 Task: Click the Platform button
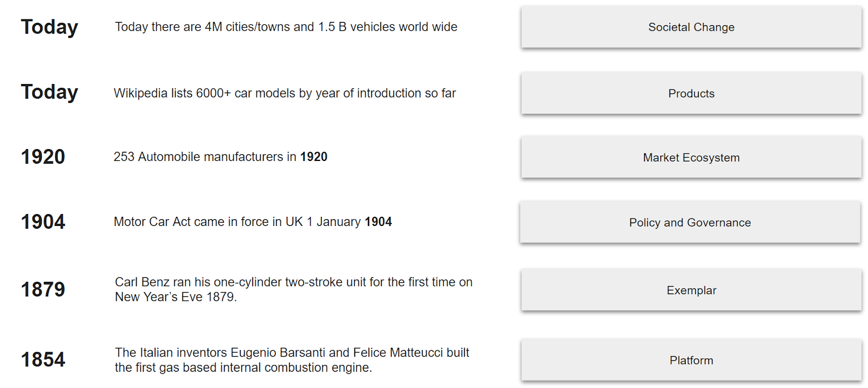pos(691,360)
